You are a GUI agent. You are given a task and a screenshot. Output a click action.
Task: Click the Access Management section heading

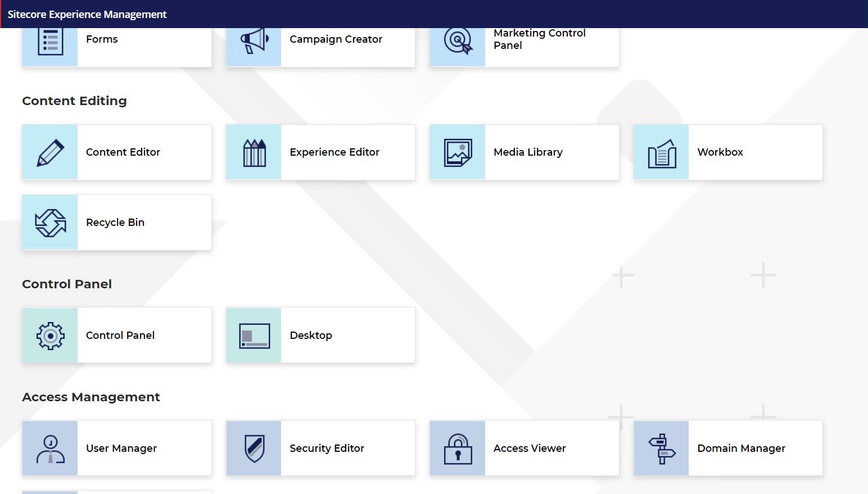[x=91, y=397]
